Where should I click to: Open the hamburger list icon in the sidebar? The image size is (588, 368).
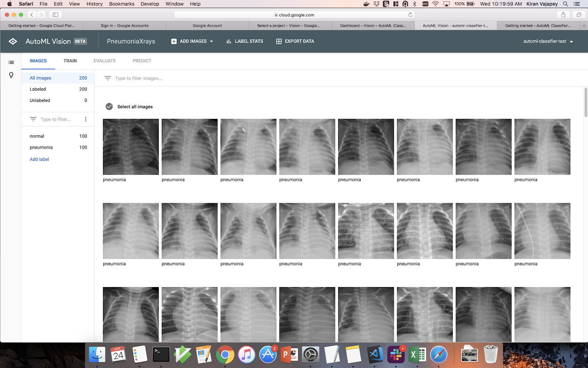[11, 63]
